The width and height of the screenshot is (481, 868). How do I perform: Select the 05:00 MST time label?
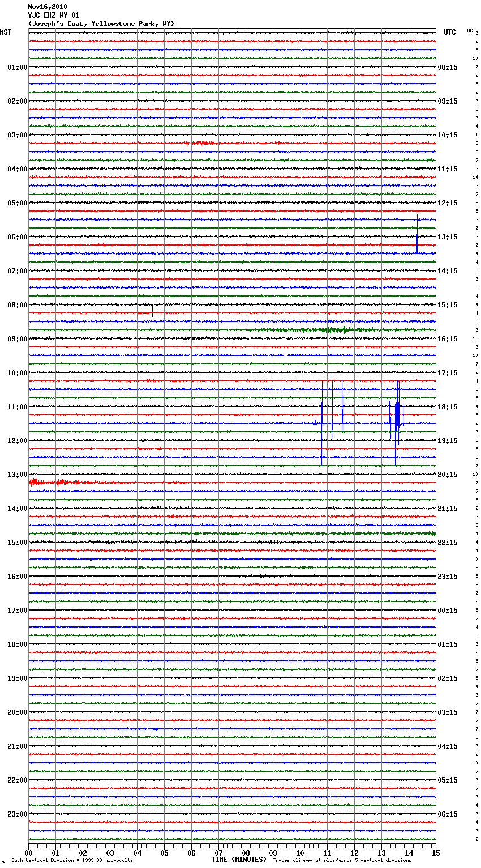tap(17, 203)
